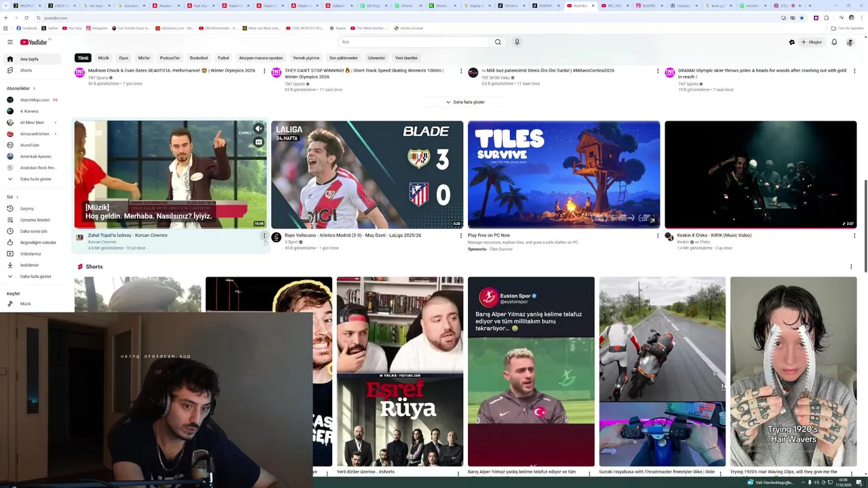Select the Futbol filter chip
868x488 pixels.
[224, 58]
